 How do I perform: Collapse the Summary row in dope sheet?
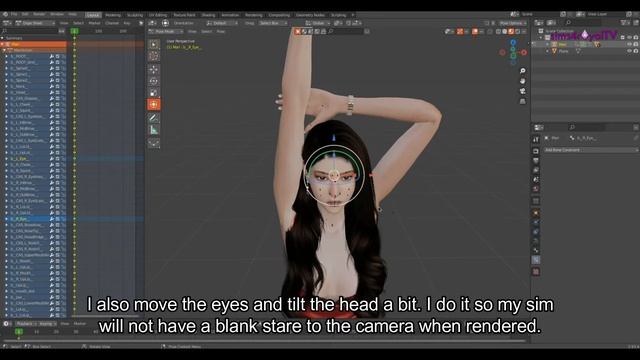(x=3, y=38)
